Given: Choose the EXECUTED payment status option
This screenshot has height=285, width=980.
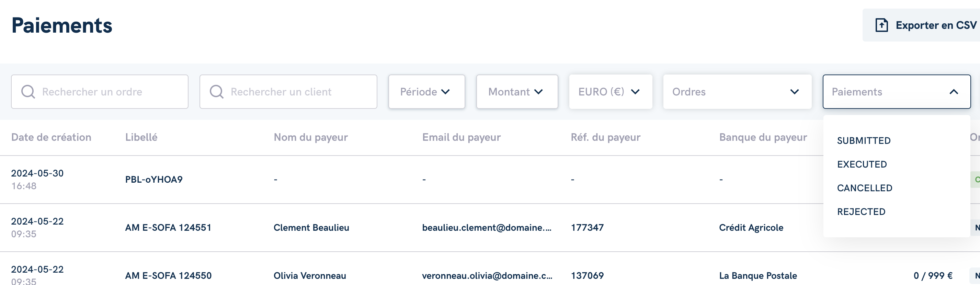Looking at the screenshot, I should click(862, 164).
